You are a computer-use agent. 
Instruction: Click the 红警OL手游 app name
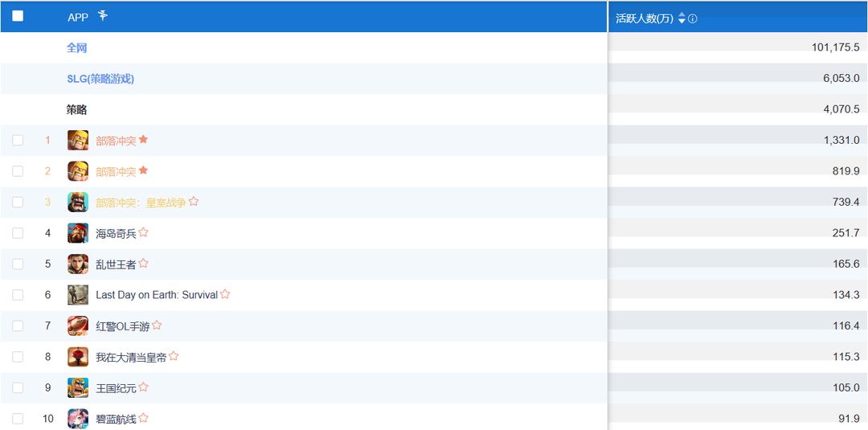[x=122, y=326]
